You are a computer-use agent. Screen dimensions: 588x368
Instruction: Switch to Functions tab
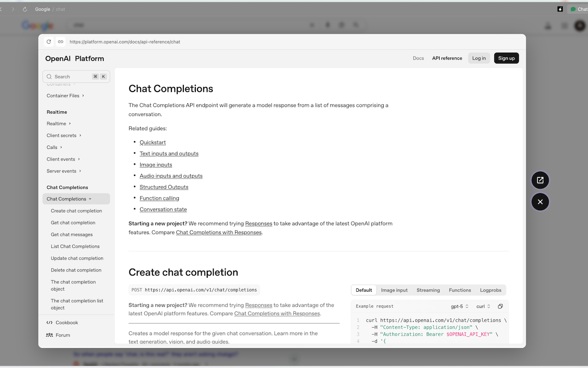coord(460,290)
